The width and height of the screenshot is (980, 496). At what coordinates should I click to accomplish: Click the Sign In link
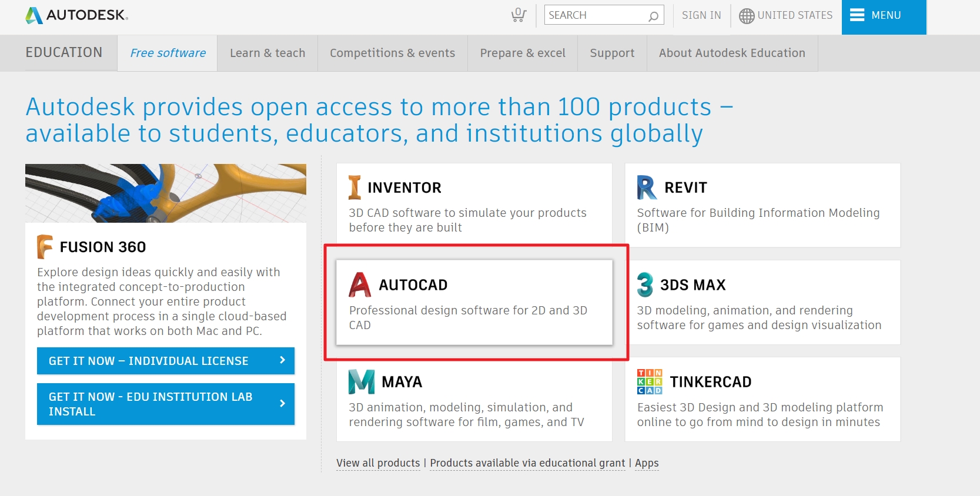701,15
